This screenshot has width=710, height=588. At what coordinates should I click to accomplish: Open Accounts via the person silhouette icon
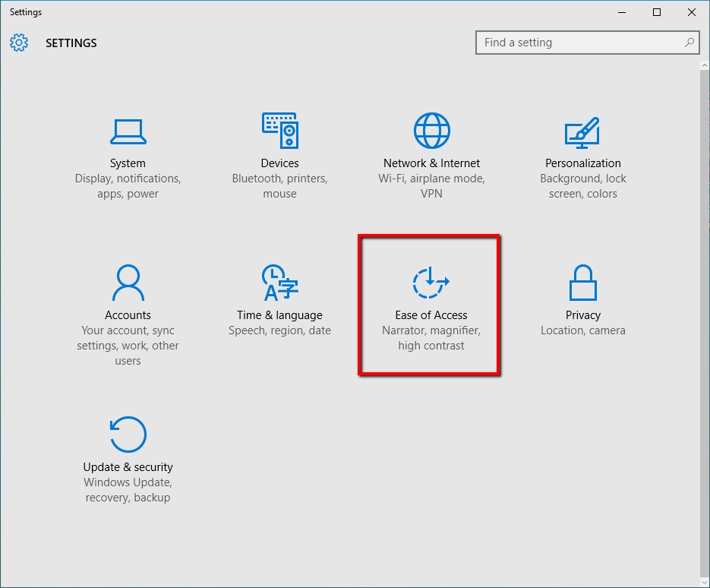pos(128,283)
